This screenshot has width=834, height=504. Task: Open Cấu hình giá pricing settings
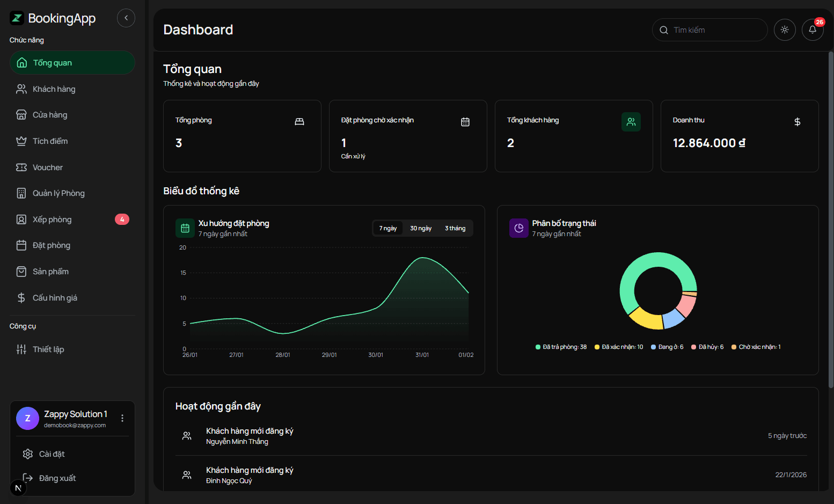coord(55,297)
